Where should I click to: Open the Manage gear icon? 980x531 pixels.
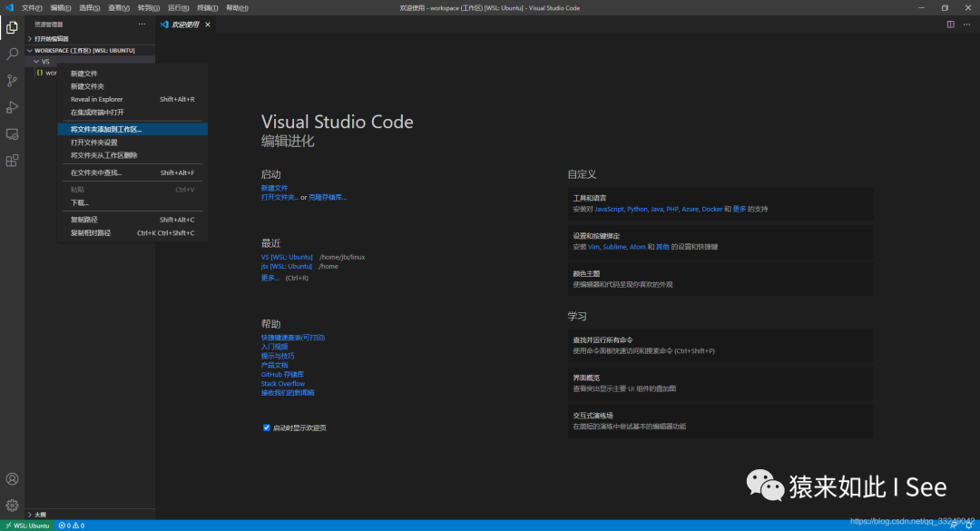pos(12,506)
